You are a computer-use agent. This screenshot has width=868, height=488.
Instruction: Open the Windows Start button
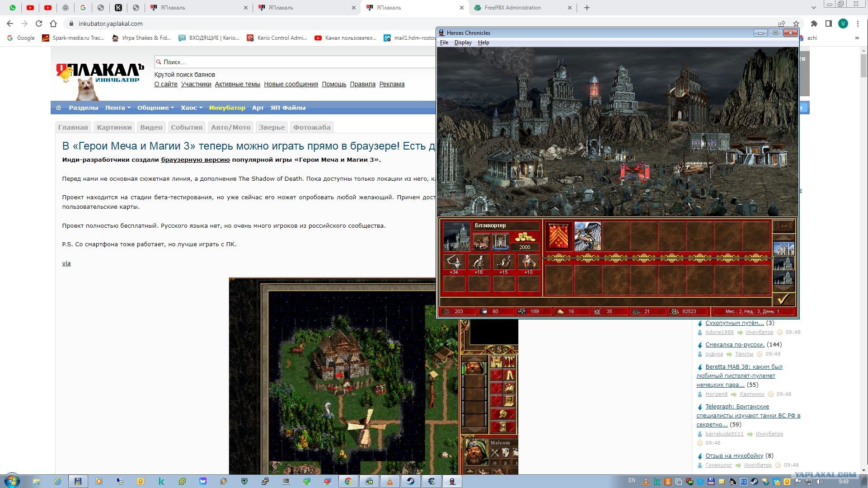pyautogui.click(x=11, y=481)
